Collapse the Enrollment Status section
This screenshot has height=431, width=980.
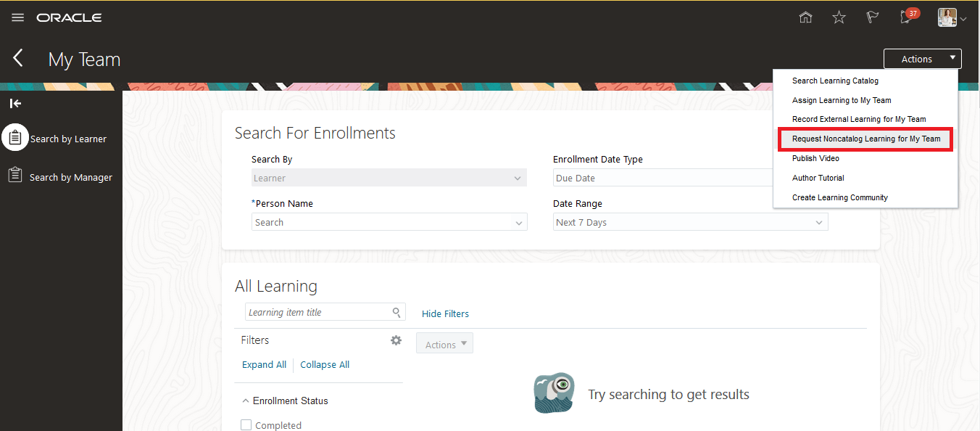tap(245, 401)
